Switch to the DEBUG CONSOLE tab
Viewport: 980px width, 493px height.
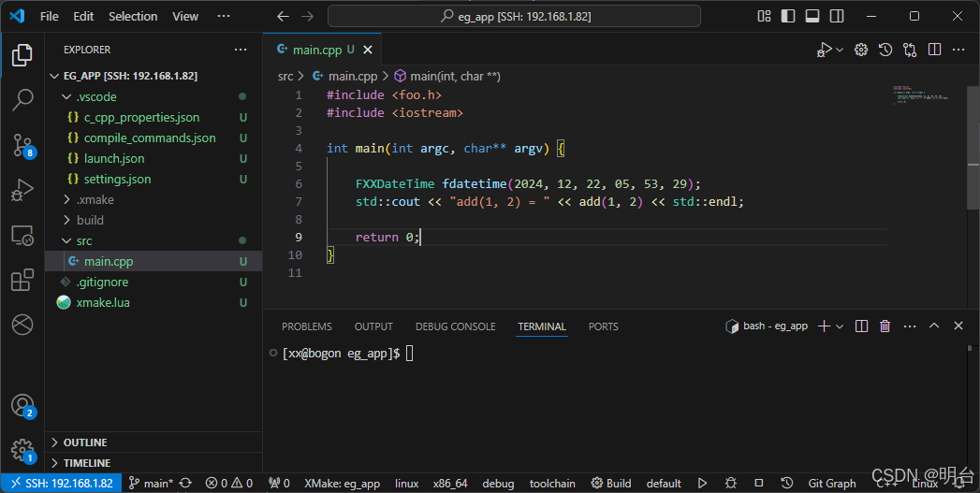(456, 326)
